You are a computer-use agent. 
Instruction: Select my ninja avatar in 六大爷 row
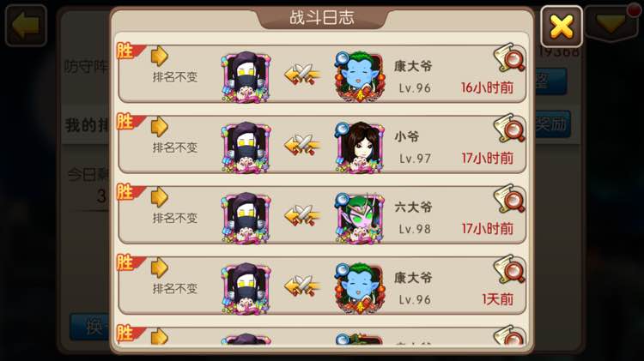246,218
